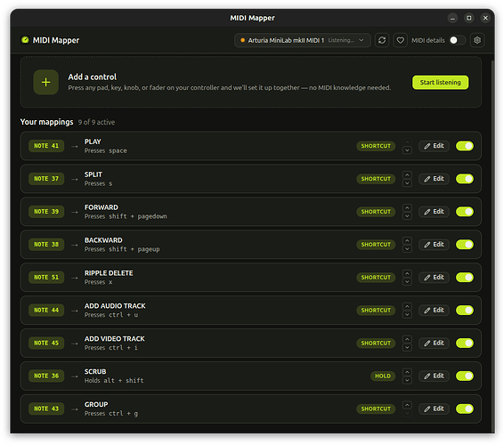Maximize the MIDI Mapper window
This screenshot has width=504, height=445.
469,18
